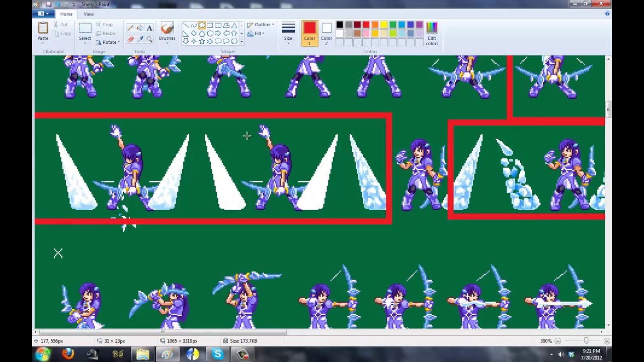644x362 pixels.
Task: Choose the Hexagon shape
Action: (210, 33)
